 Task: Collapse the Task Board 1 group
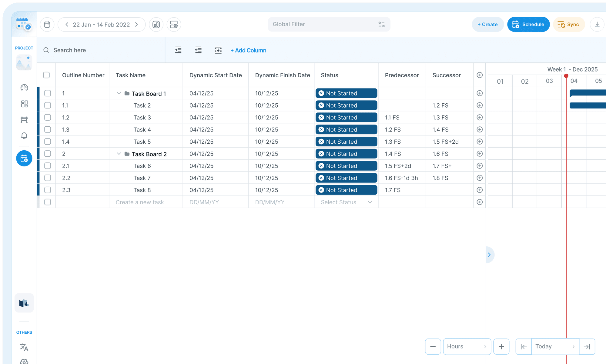pos(119,93)
